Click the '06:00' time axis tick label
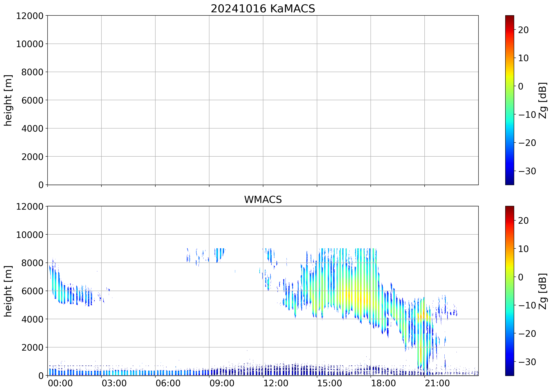This screenshot has width=552, height=392. click(168, 383)
